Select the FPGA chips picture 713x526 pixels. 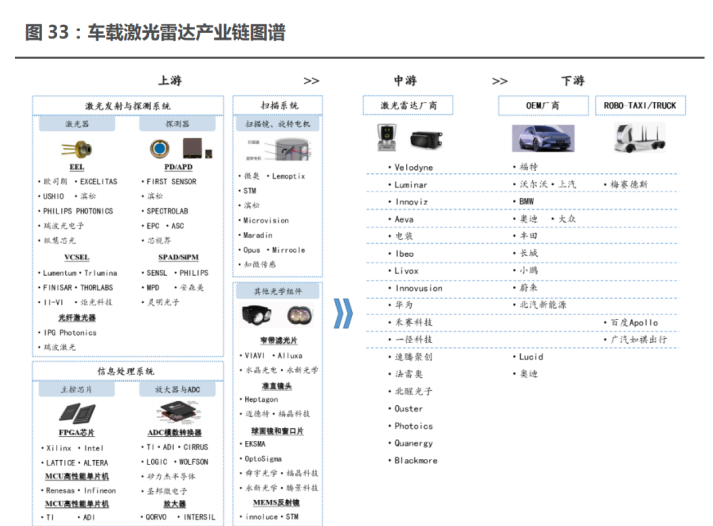[78, 413]
